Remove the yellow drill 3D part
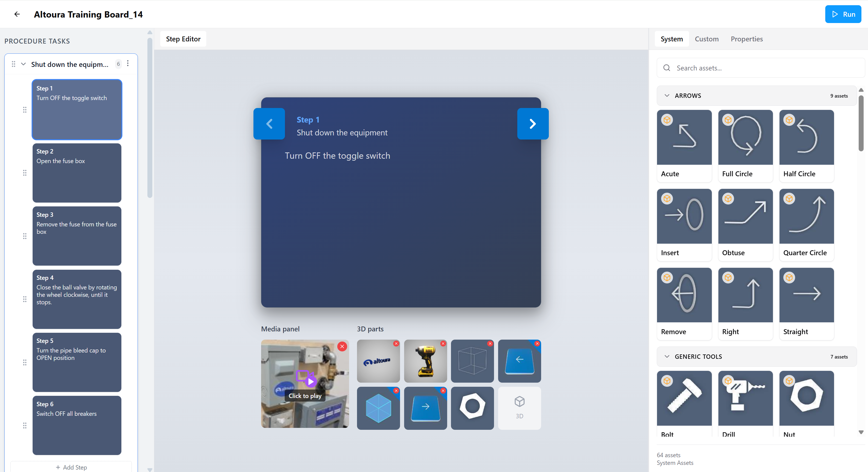The image size is (868, 472). pos(443,343)
